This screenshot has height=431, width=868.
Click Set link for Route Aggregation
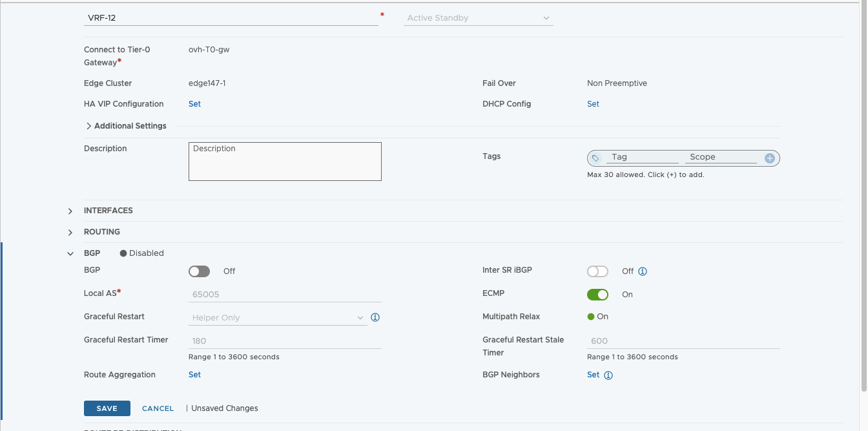194,375
